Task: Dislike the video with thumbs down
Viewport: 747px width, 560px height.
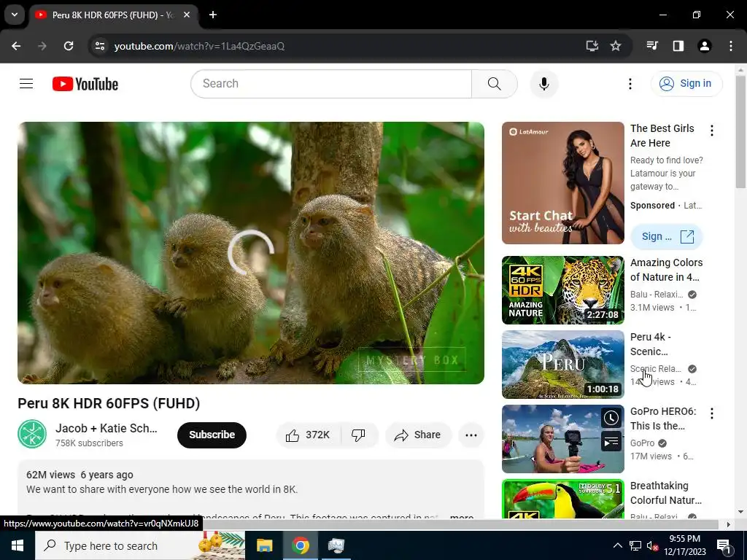Action: [358, 435]
